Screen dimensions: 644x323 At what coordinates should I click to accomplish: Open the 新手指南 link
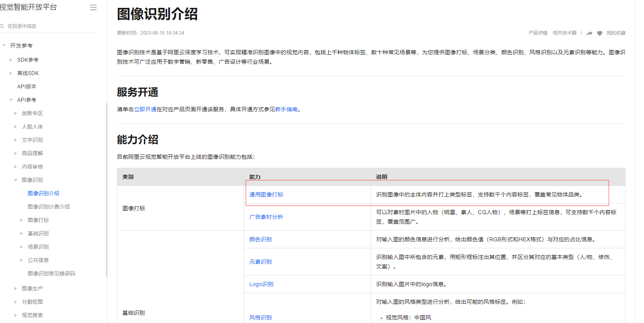[x=286, y=109]
